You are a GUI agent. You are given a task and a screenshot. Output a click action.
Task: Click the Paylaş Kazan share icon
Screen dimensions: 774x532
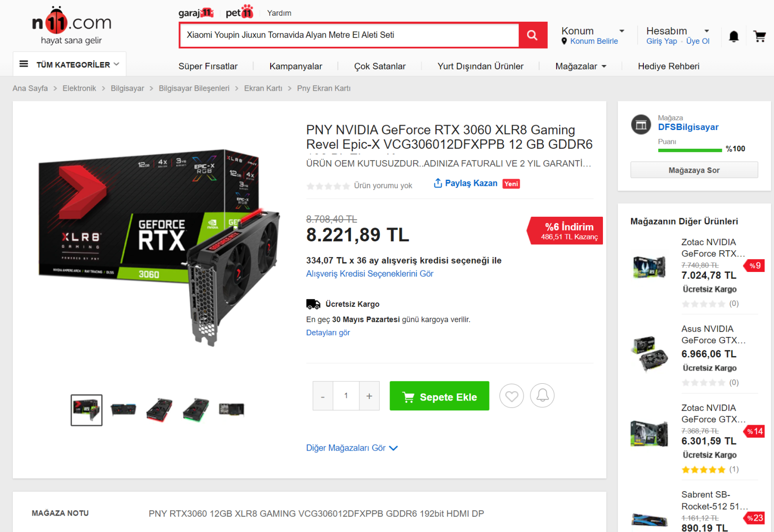(x=438, y=183)
